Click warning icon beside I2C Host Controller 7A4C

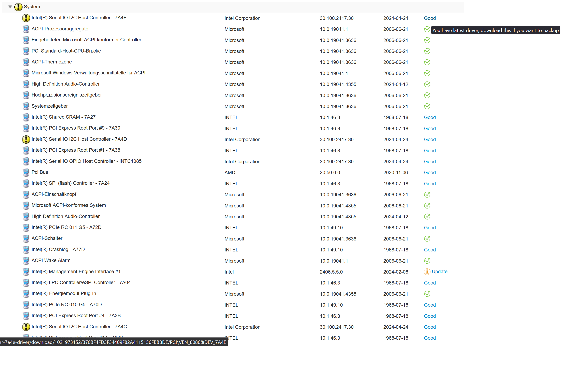pyautogui.click(x=26, y=327)
